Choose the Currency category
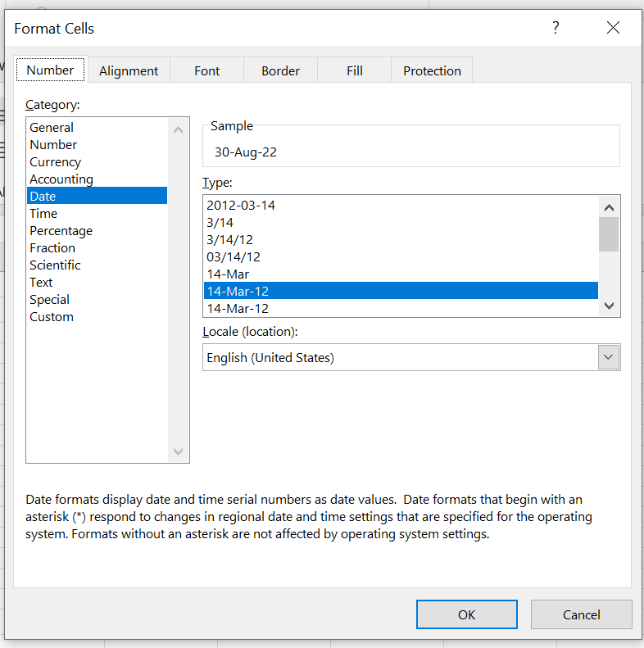The height and width of the screenshot is (648, 644). coord(55,162)
